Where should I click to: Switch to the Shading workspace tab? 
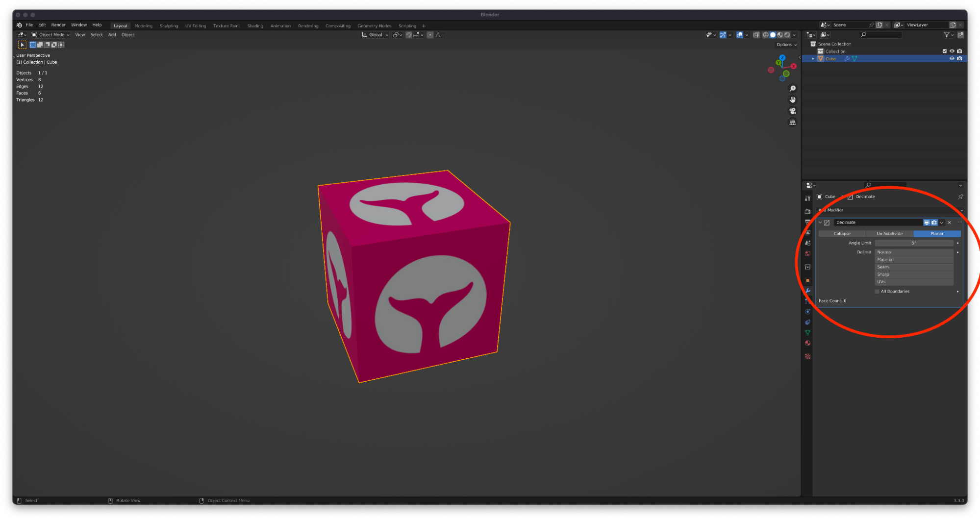click(255, 26)
